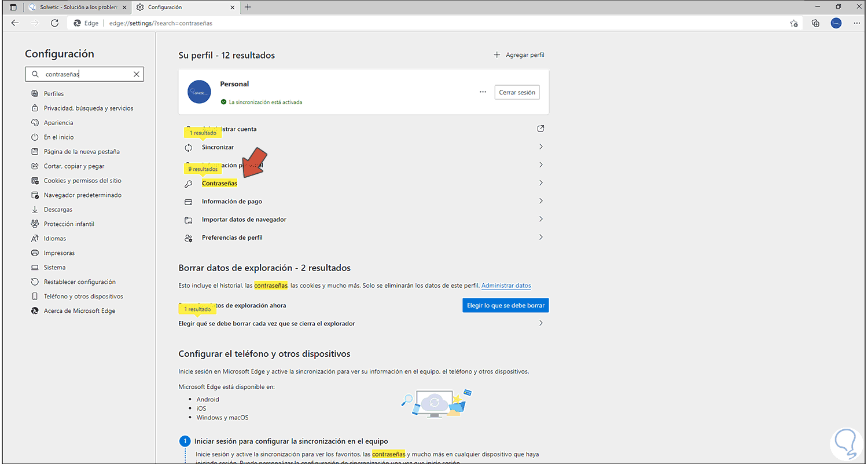This screenshot has width=868, height=464.
Task: Click the Su perfil - 12 resultados heading
Action: point(227,56)
